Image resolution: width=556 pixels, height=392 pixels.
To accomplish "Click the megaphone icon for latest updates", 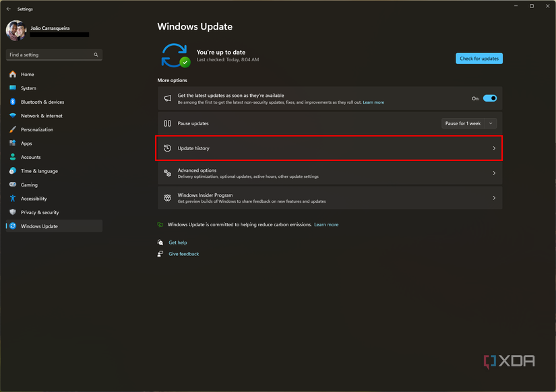I will pyautogui.click(x=167, y=98).
